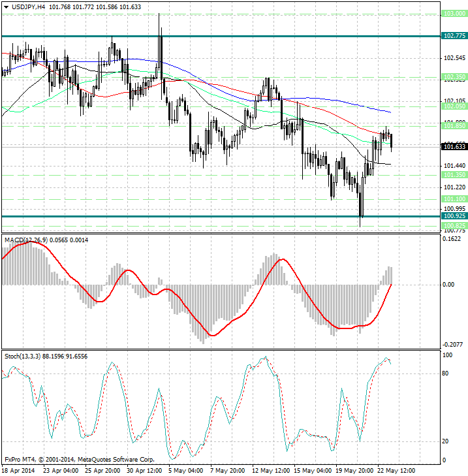Click the 15 May 04:00 time label

click(x=313, y=471)
